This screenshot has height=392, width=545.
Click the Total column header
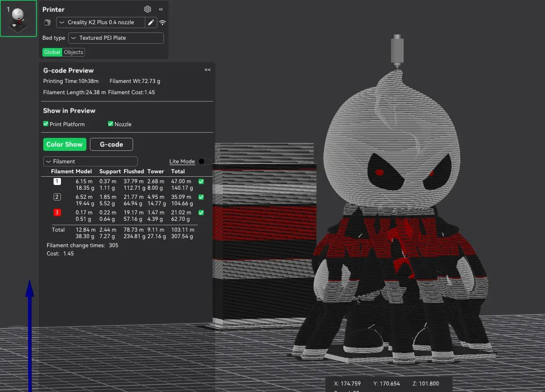pyautogui.click(x=178, y=172)
